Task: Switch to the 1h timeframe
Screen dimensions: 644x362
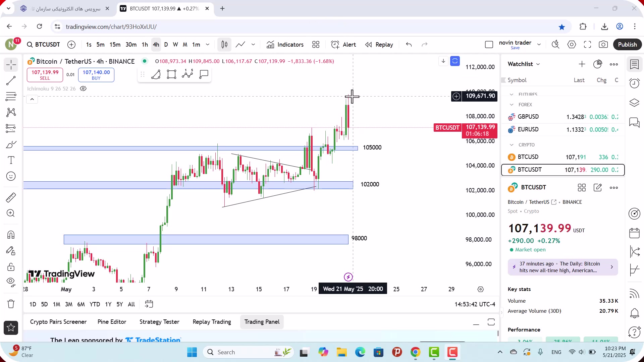Action: tap(145, 45)
